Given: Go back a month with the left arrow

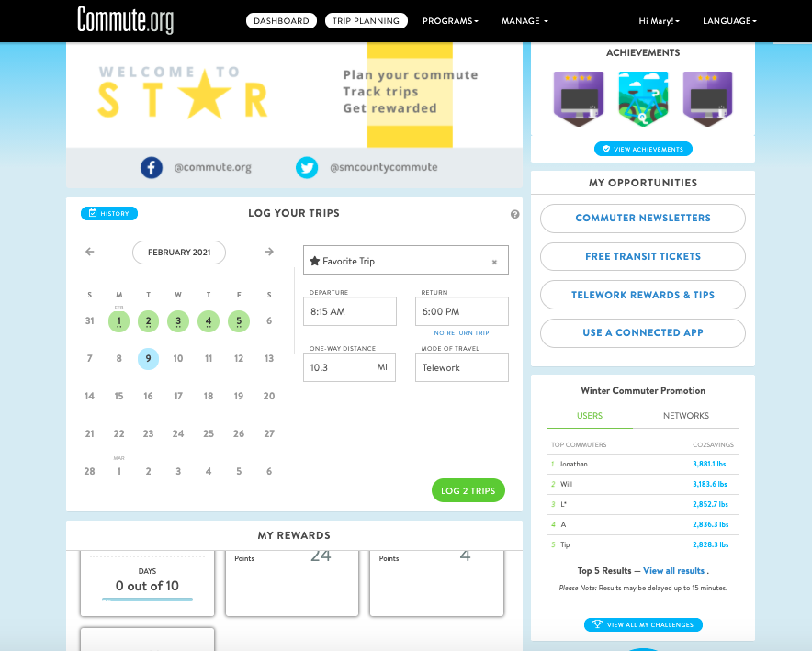Looking at the screenshot, I should tap(89, 251).
